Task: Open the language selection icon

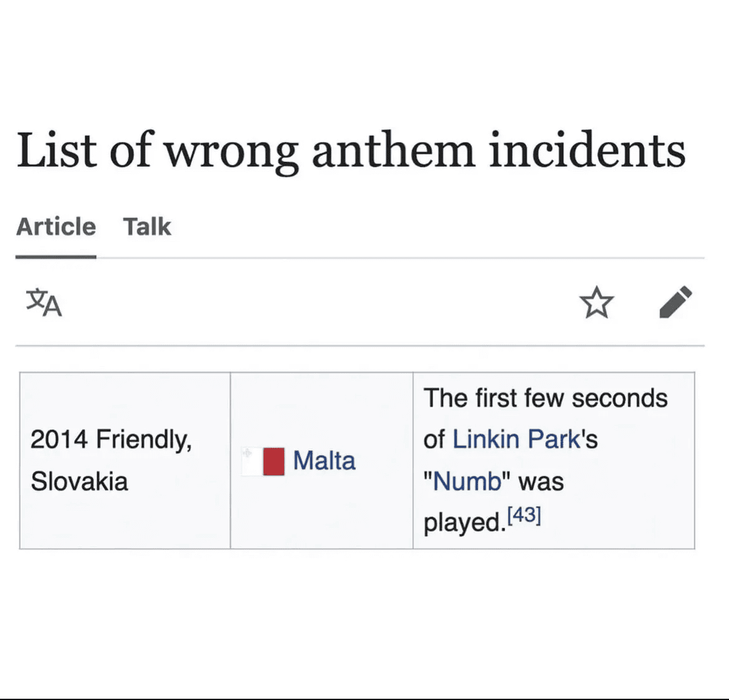Action: (x=44, y=303)
